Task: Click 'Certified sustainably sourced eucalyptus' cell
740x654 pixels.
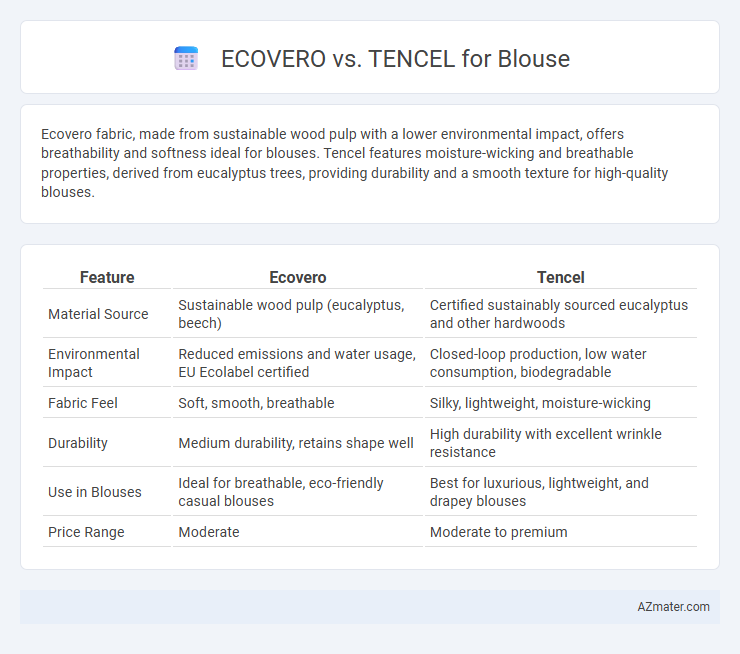Action: 561,314
